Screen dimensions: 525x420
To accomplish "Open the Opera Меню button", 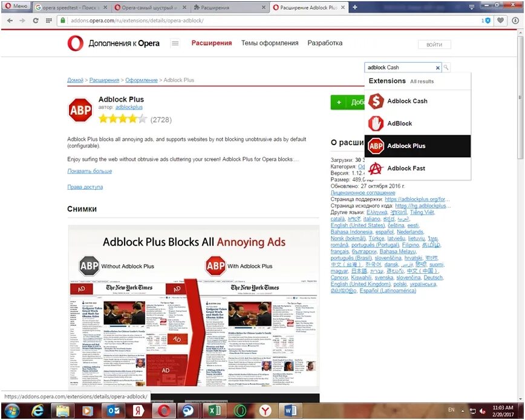I will pyautogui.click(x=16, y=6).
